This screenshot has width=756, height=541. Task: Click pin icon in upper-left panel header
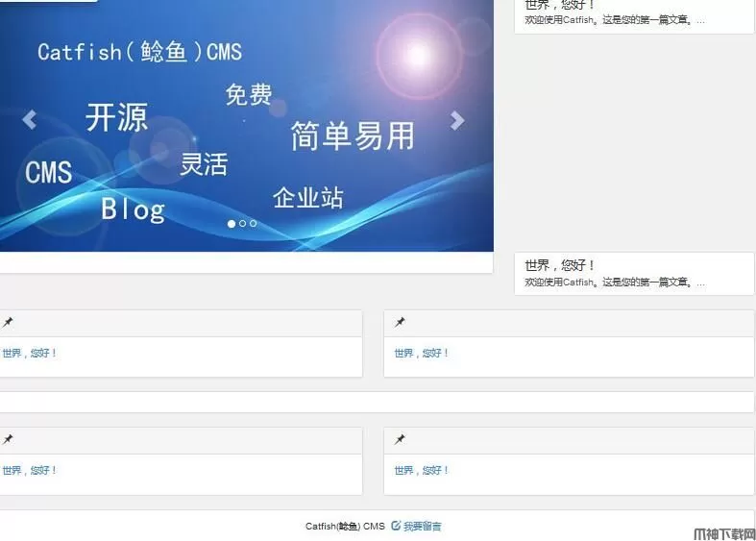(x=8, y=323)
